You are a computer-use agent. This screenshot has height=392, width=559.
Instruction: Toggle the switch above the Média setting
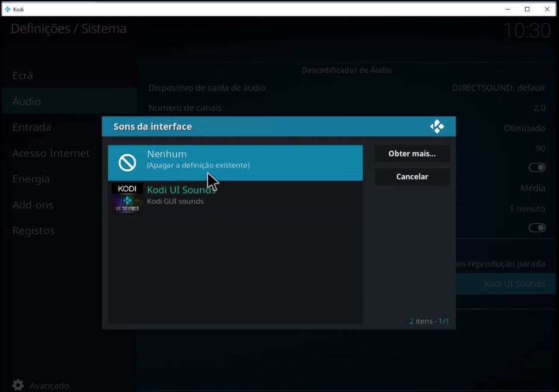click(536, 167)
